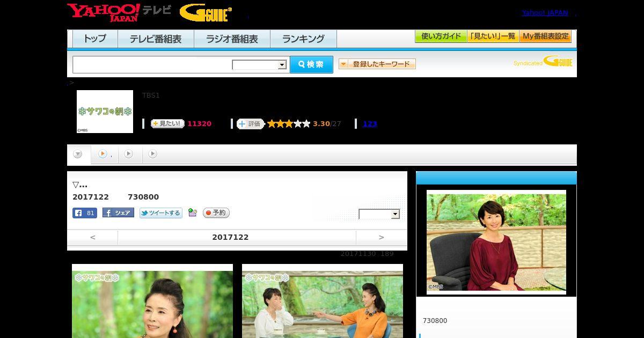
Task: Expand the search category dropdown
Action: [259, 65]
